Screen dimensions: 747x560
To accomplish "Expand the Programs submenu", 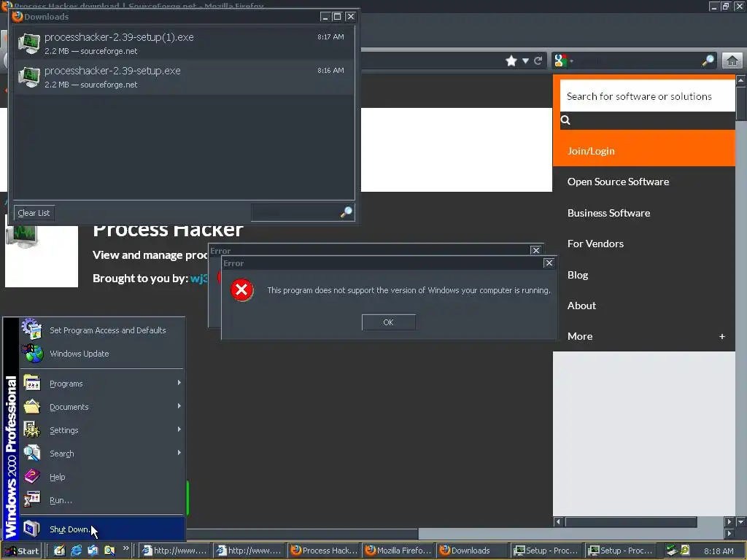I will point(102,384).
